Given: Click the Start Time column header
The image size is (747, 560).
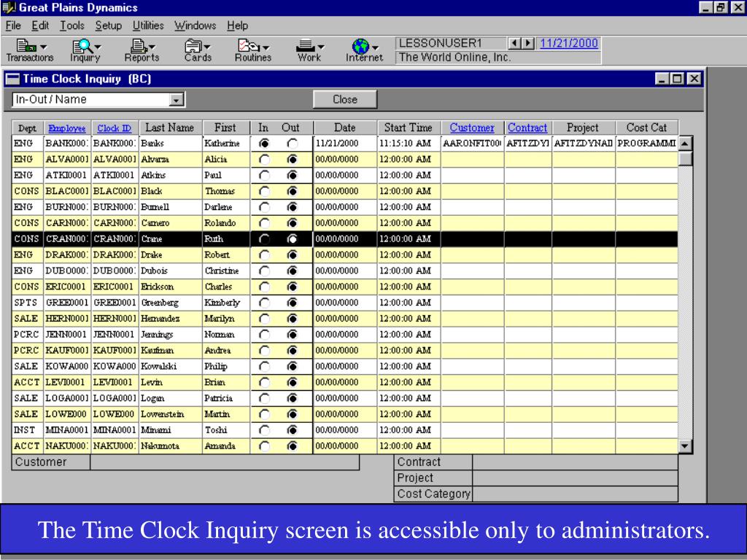Looking at the screenshot, I should 409,128.
